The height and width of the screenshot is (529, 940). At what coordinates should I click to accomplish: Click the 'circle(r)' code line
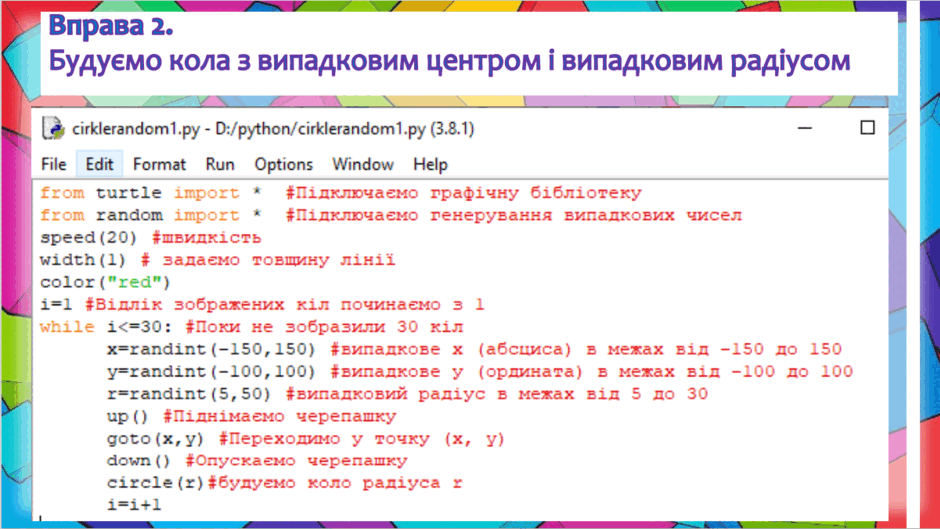pyautogui.click(x=156, y=483)
